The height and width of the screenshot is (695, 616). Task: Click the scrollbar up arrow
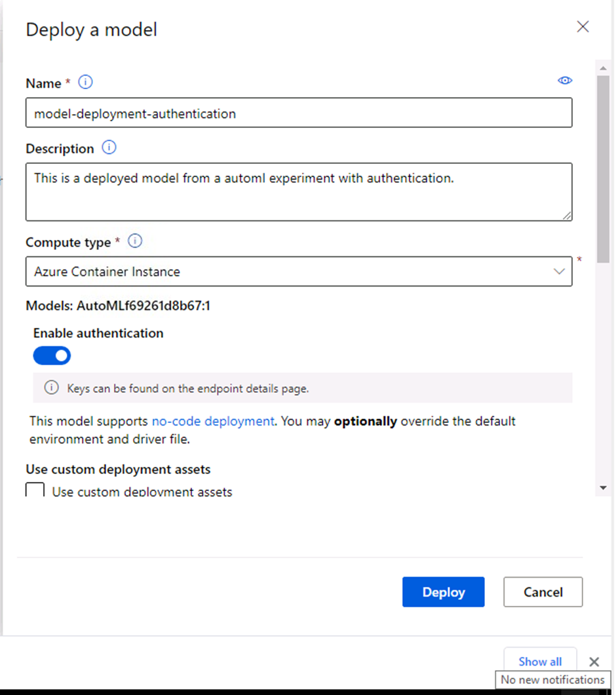[x=603, y=68]
